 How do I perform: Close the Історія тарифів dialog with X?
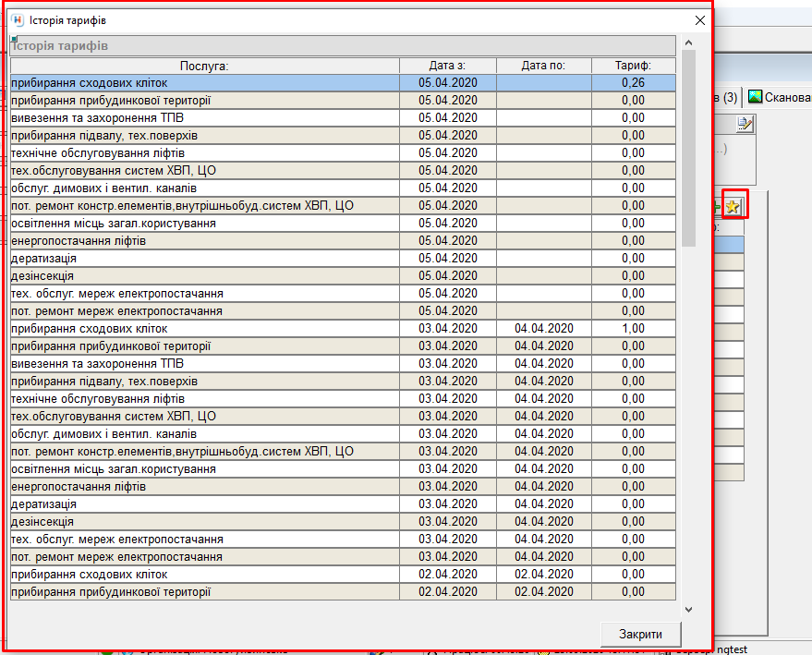coord(699,19)
